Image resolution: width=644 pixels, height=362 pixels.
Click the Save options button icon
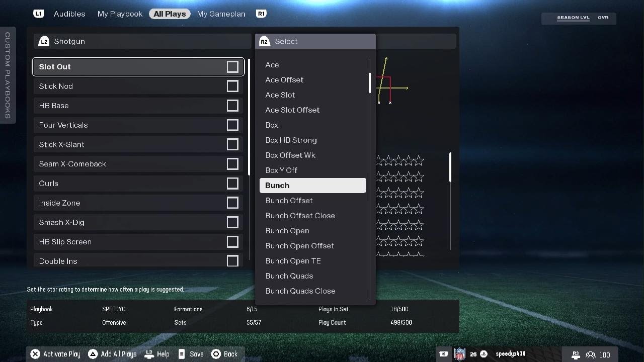point(182,354)
